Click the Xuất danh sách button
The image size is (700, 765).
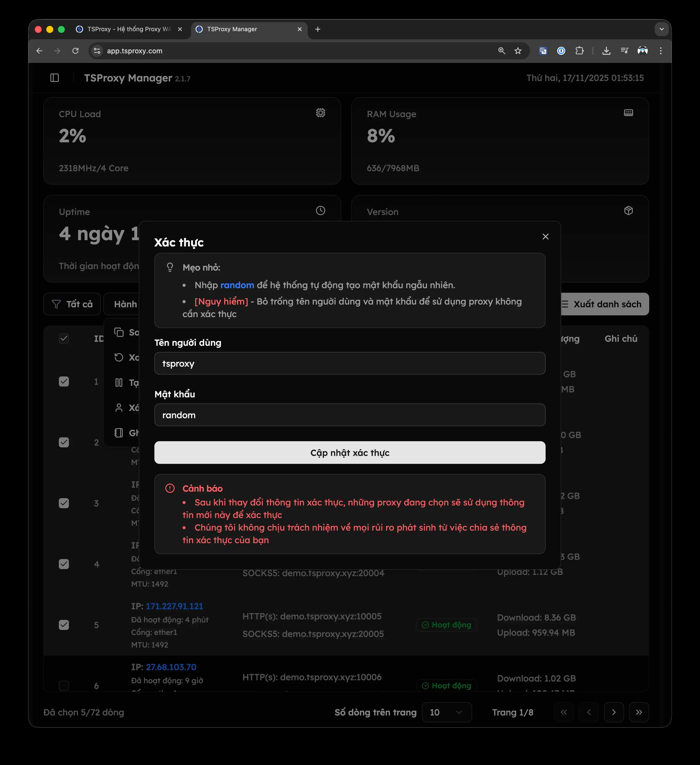[605, 304]
